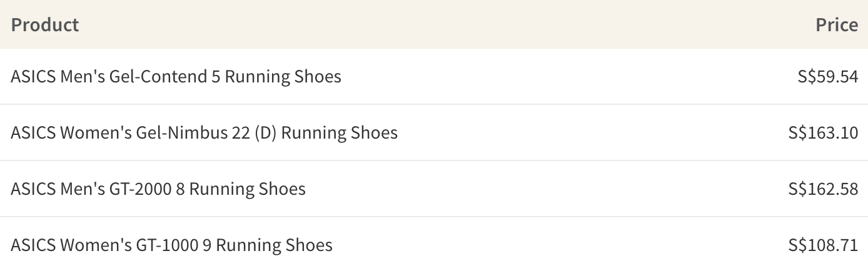The width and height of the screenshot is (868, 266).
Task: Click the word ASICS in GT-2000 8 row
Action: coord(33,189)
